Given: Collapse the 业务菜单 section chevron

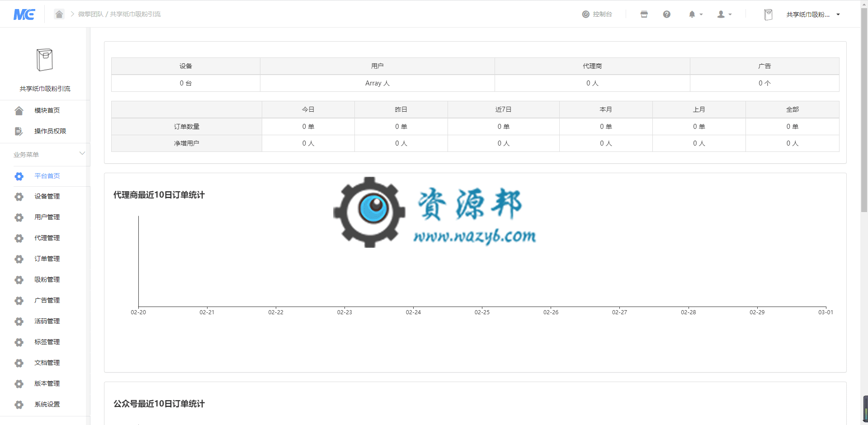Looking at the screenshot, I should point(82,153).
